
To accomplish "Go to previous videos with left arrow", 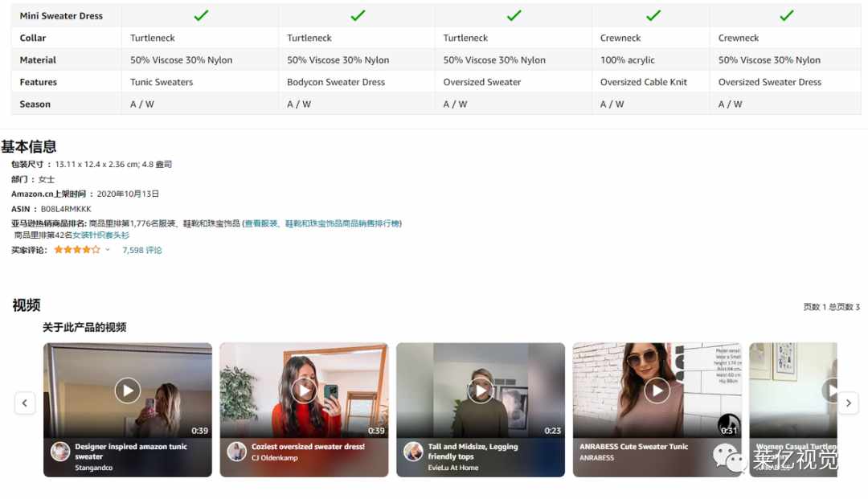I will pyautogui.click(x=25, y=403).
